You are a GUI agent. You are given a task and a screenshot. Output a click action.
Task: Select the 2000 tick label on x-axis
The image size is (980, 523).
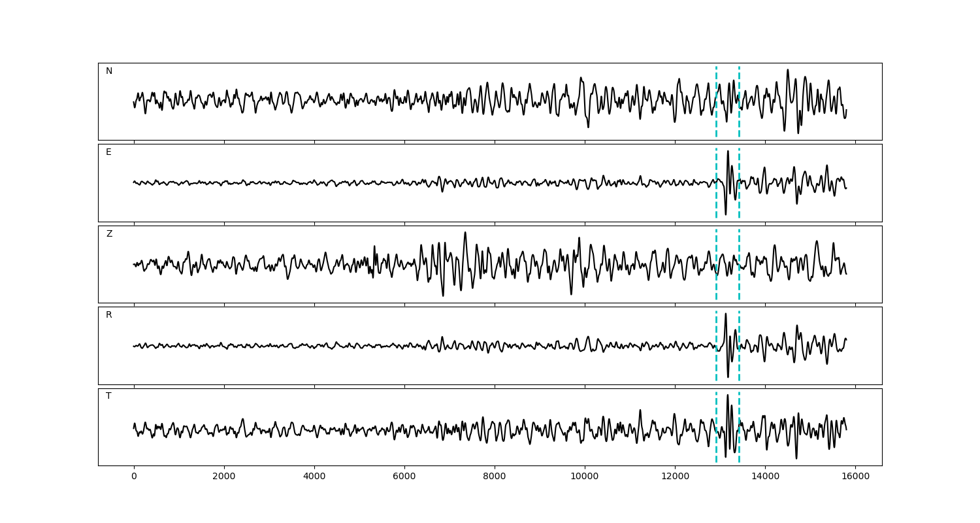224,477
